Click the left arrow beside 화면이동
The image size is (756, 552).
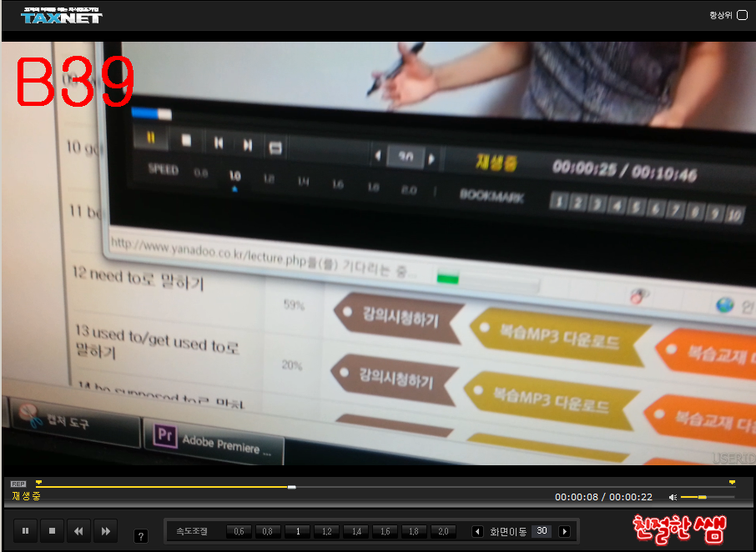pyautogui.click(x=477, y=531)
